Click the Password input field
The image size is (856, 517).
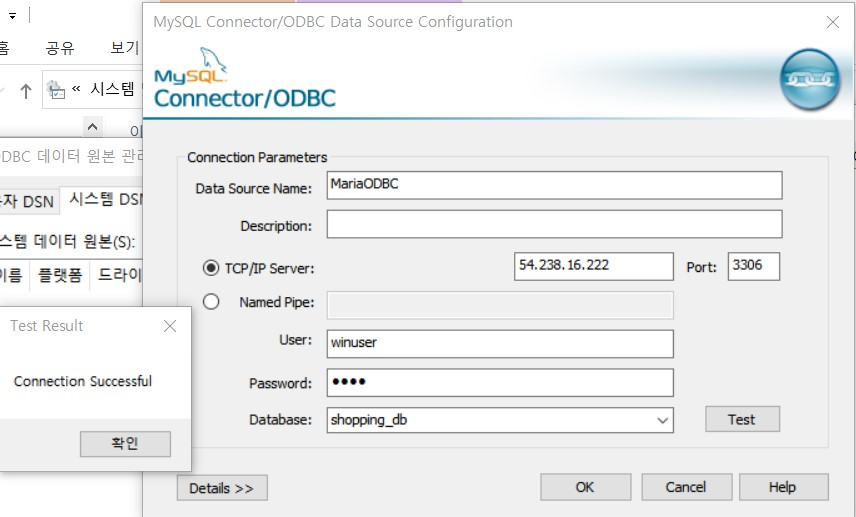click(x=500, y=383)
